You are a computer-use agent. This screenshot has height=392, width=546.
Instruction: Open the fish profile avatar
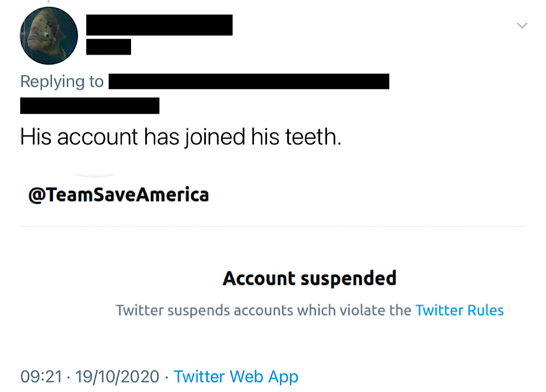49,36
